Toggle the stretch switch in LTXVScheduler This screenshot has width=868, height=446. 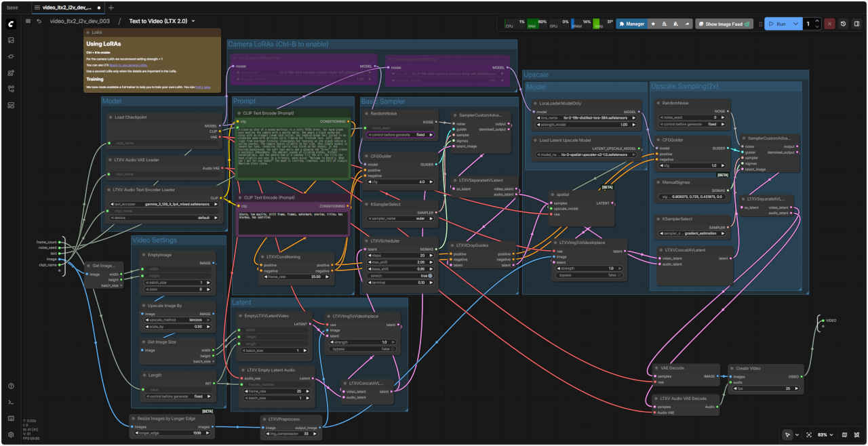click(x=429, y=276)
